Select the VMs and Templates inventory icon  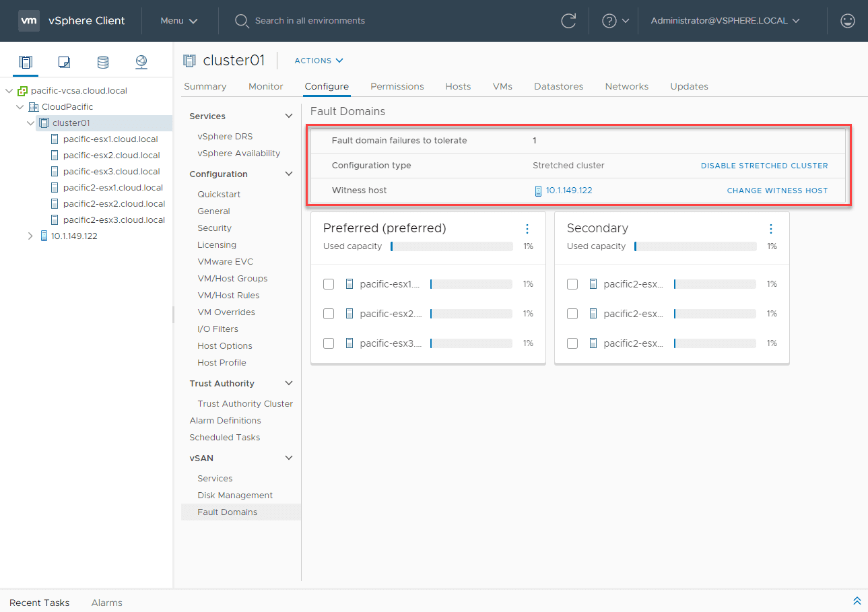click(x=63, y=61)
